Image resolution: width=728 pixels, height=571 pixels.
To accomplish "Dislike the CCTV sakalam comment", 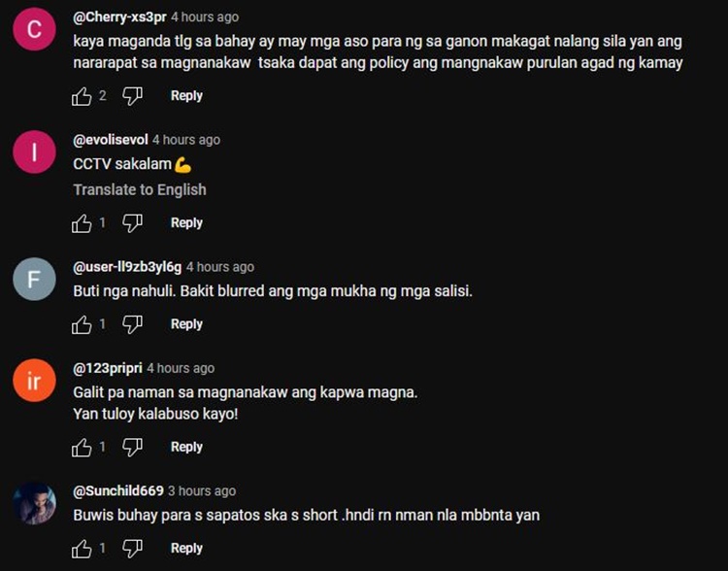I will (132, 223).
